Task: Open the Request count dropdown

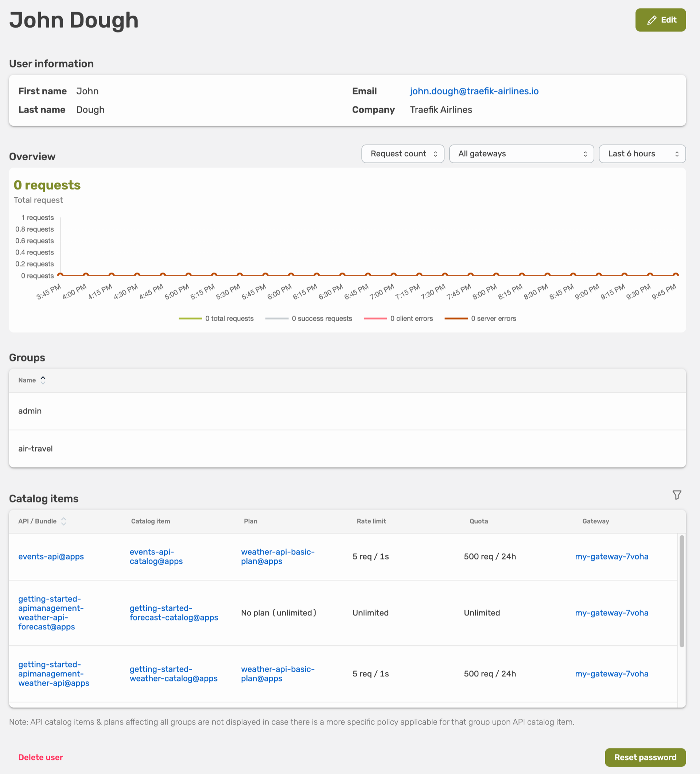Action: click(x=402, y=153)
